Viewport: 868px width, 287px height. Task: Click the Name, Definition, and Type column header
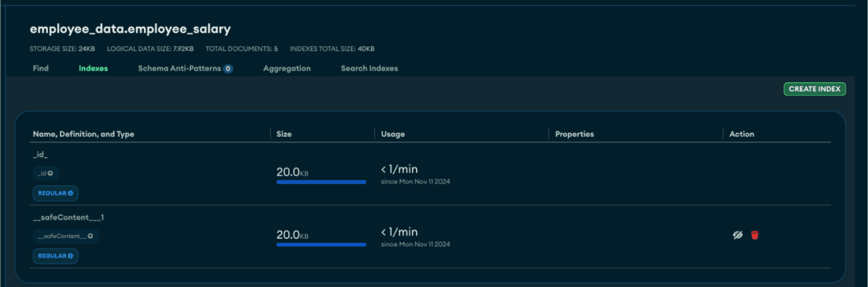tap(83, 134)
